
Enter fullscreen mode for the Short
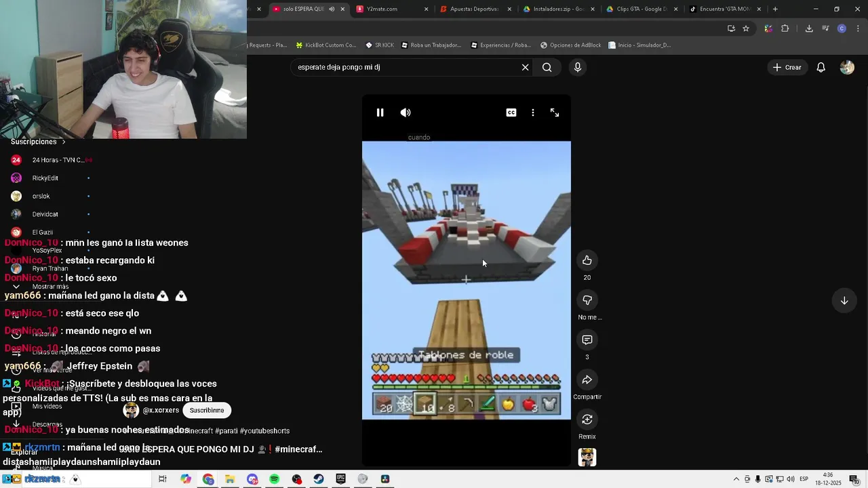click(555, 113)
